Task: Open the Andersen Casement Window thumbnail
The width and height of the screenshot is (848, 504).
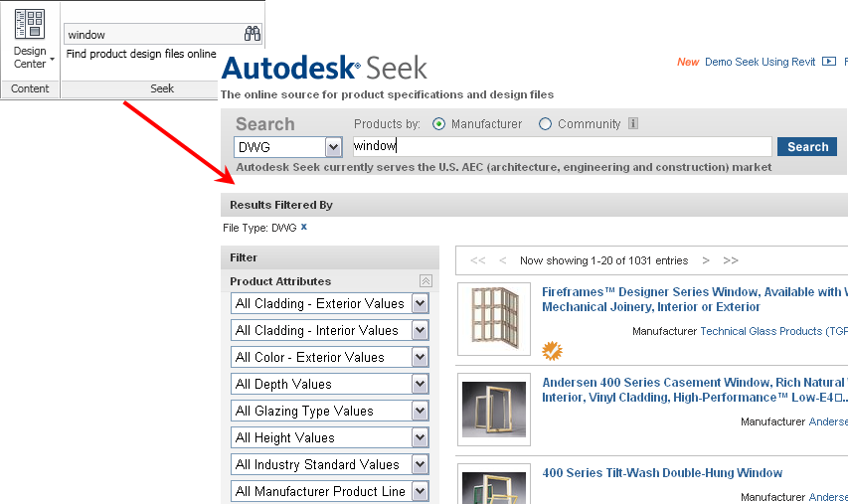Action: pyautogui.click(x=494, y=410)
